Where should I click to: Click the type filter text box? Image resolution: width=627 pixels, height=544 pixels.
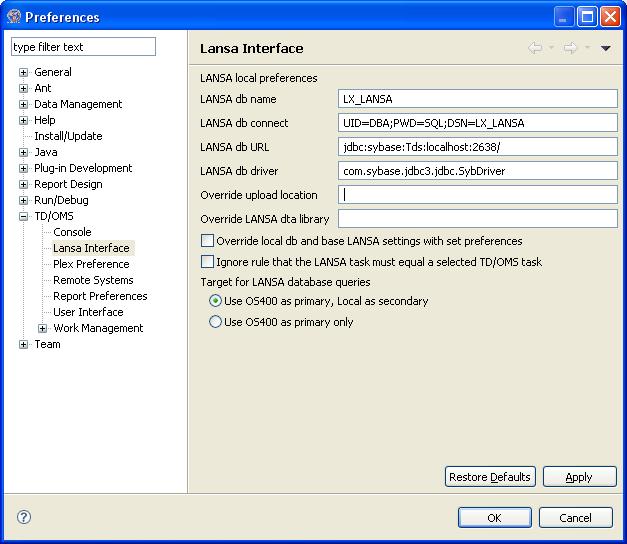pos(83,47)
